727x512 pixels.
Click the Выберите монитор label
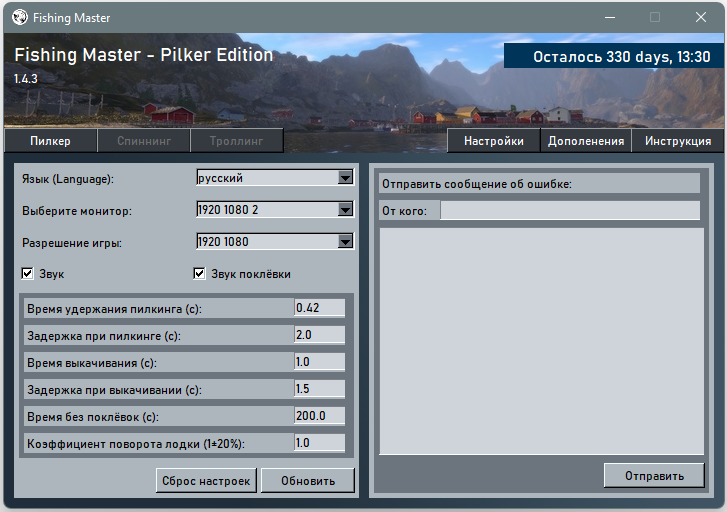[77, 211]
